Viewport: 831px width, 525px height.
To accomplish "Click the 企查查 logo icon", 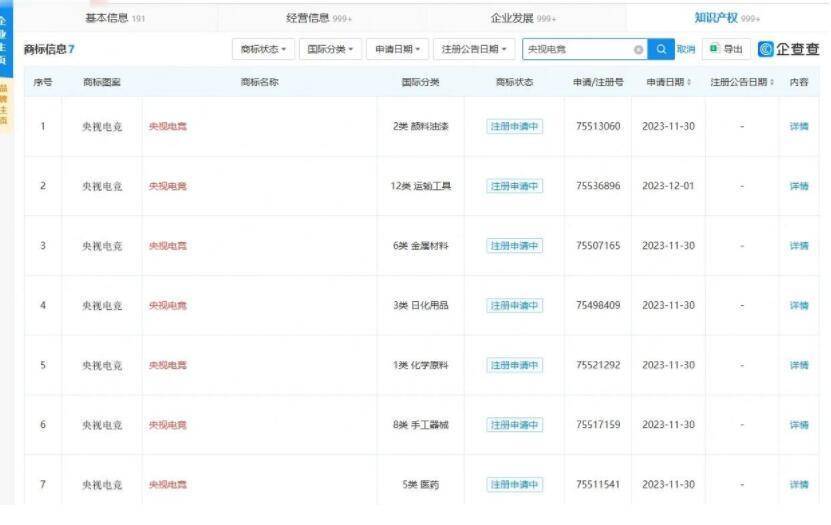I will point(767,49).
